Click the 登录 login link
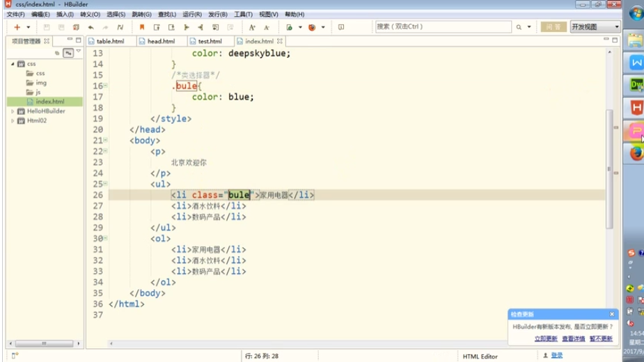 (557, 355)
